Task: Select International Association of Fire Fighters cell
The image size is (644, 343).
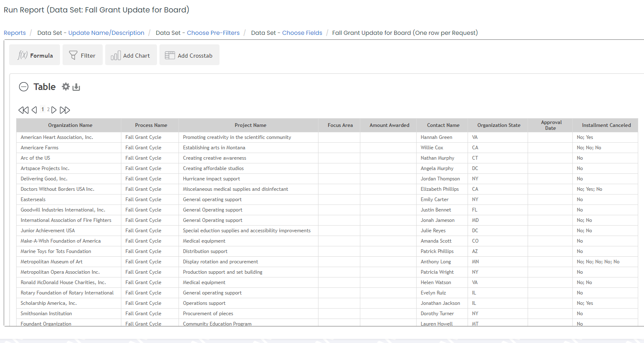Action: coord(69,220)
